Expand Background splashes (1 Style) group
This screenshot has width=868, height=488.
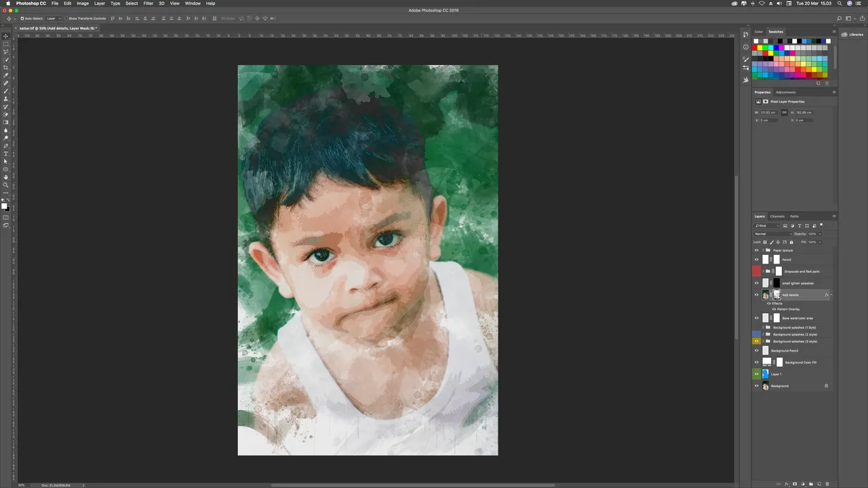tap(764, 327)
